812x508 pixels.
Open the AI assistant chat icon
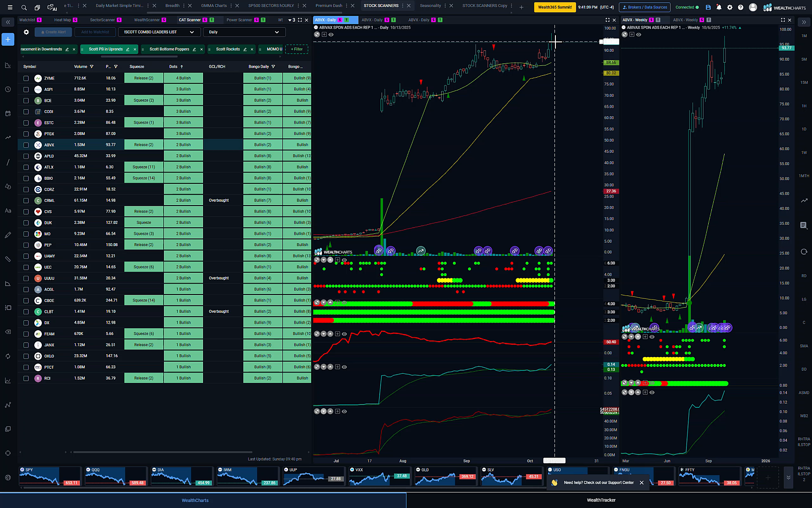click(x=52, y=8)
